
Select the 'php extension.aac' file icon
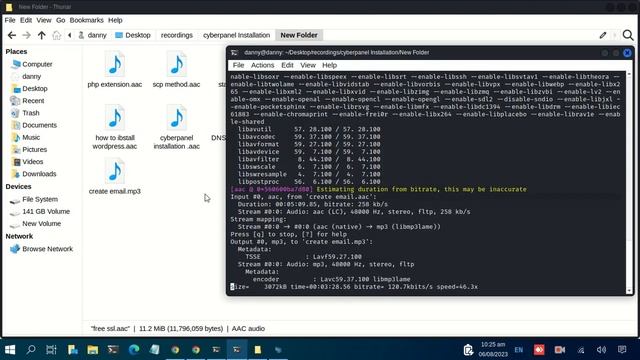point(115,64)
